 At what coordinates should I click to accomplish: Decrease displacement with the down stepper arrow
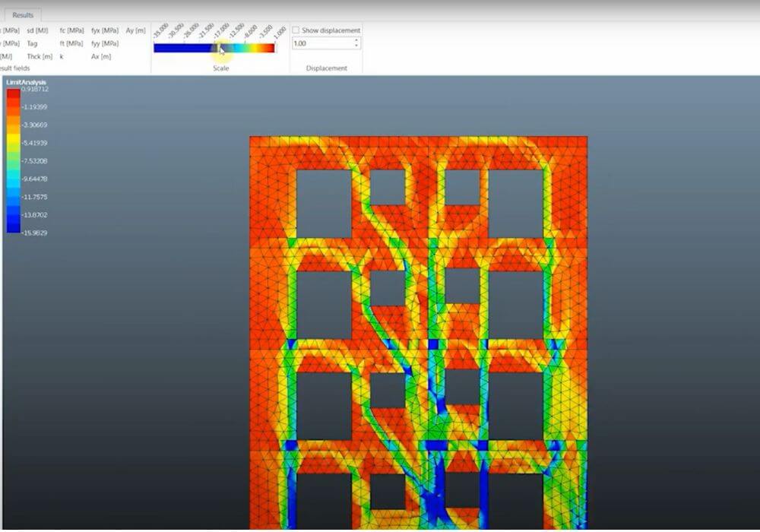click(x=356, y=46)
